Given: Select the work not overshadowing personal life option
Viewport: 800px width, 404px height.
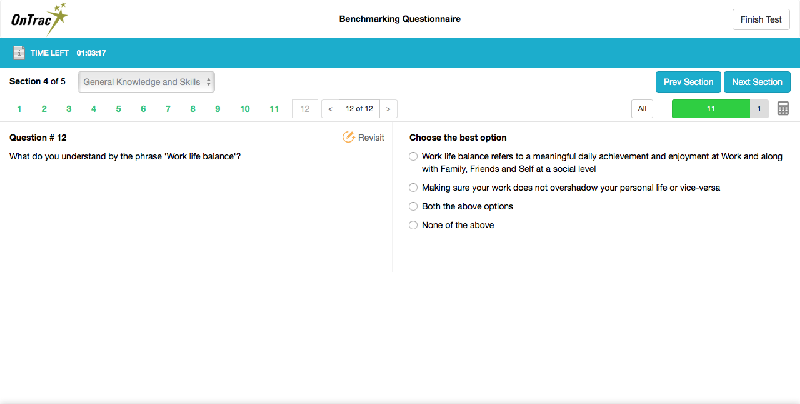Looking at the screenshot, I should coord(414,187).
